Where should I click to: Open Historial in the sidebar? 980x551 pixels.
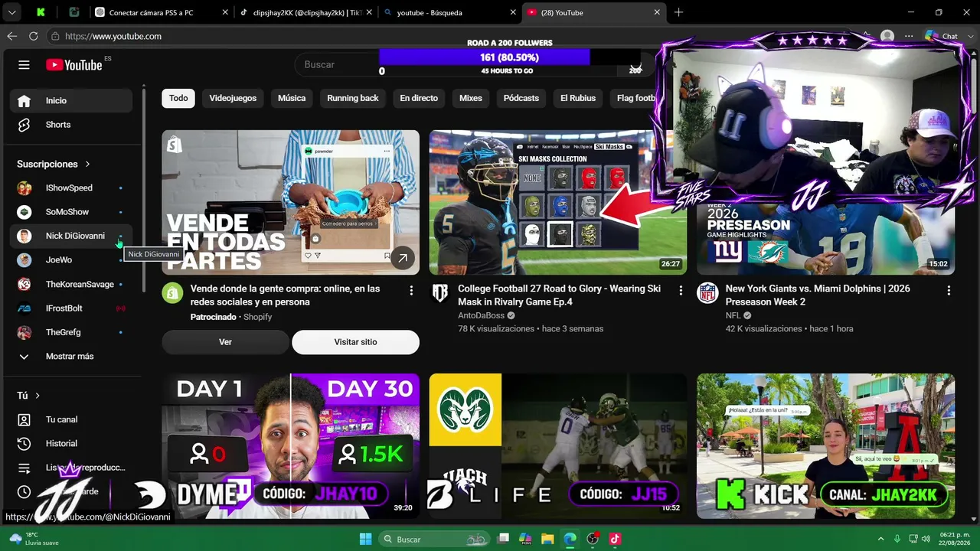click(71, 444)
